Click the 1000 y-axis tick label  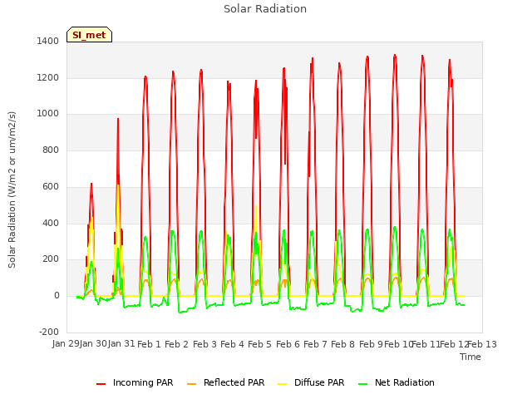[x=48, y=114]
